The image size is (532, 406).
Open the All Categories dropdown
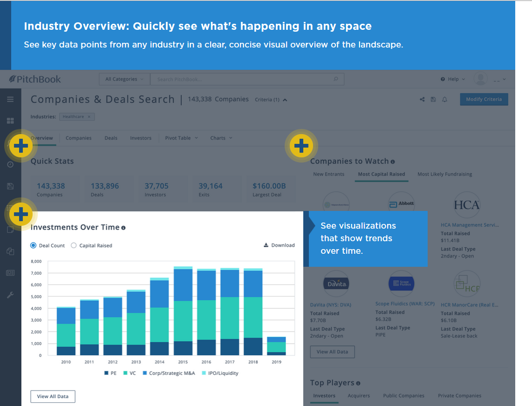click(x=124, y=79)
